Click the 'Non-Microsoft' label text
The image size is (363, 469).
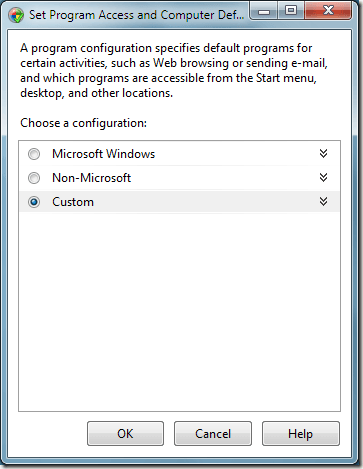[92, 178]
